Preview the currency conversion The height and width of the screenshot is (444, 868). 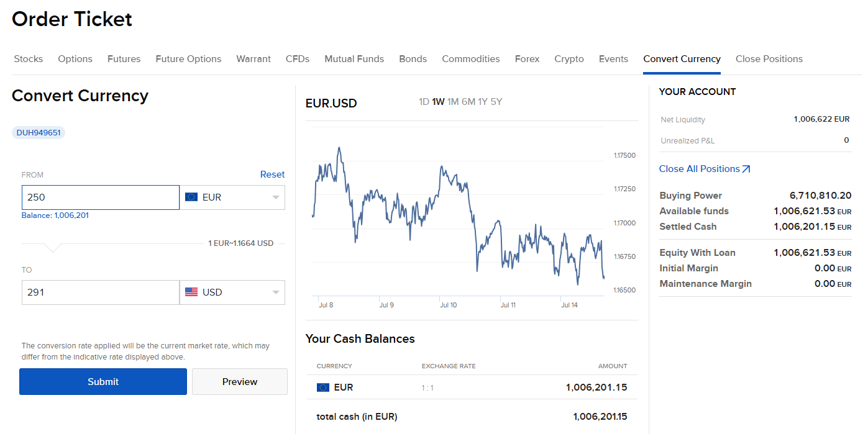tap(239, 381)
